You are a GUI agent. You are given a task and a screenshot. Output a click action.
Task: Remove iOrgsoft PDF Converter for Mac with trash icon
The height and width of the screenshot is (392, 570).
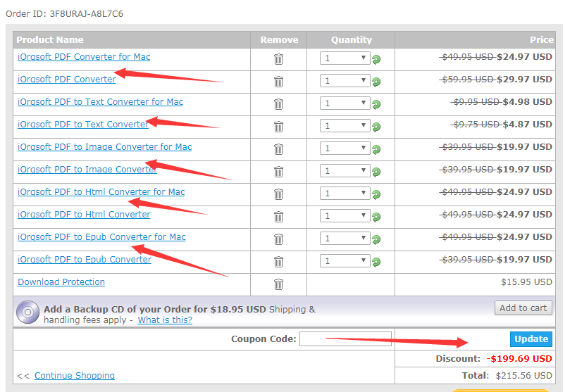[x=278, y=59]
